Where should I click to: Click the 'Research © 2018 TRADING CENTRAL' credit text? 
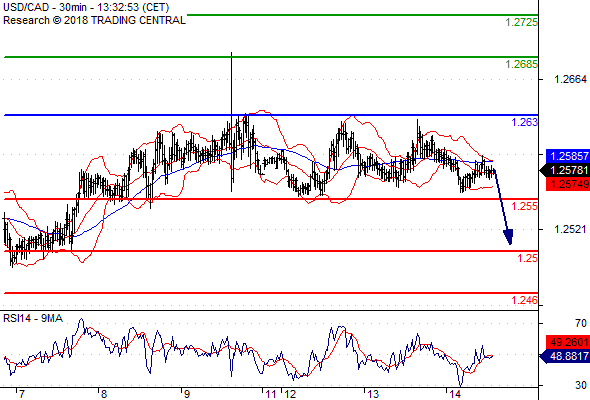[94, 20]
